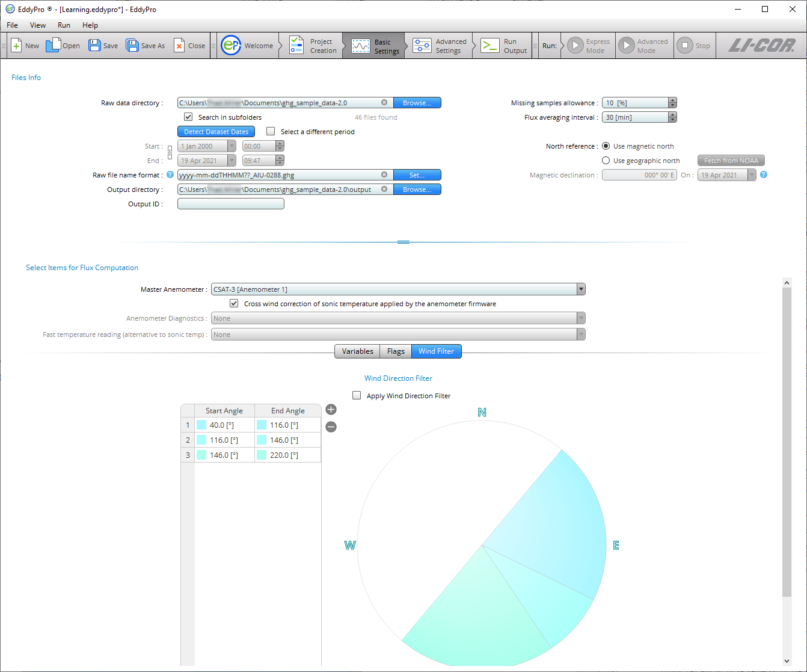Clear the output directory path field
The width and height of the screenshot is (807, 672).
pos(384,190)
